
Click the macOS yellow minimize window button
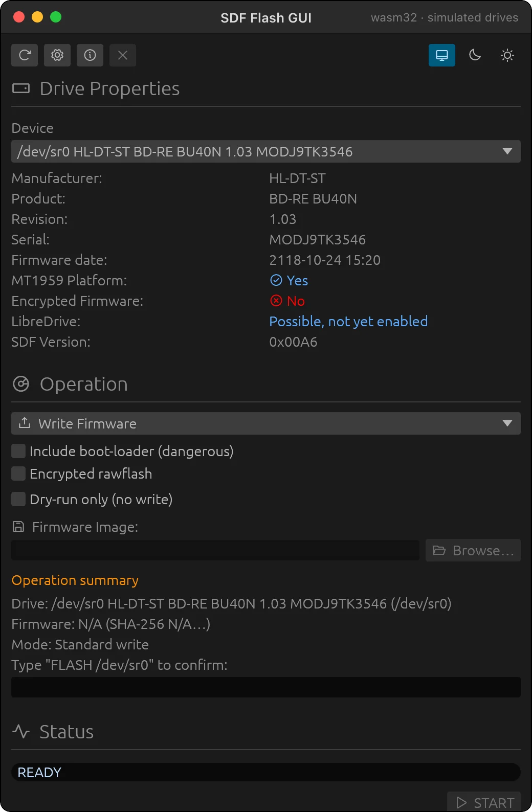37,17
